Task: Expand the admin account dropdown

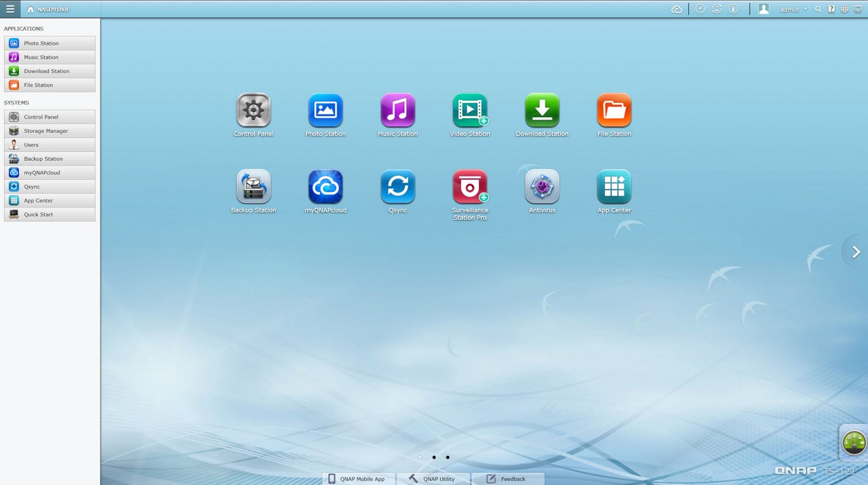Action: click(x=793, y=9)
